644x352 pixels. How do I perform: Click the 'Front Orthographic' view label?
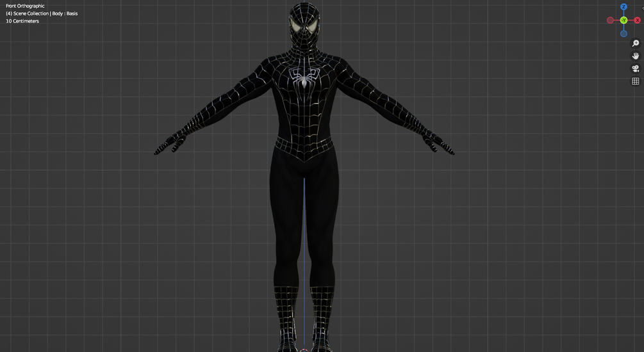pos(25,6)
